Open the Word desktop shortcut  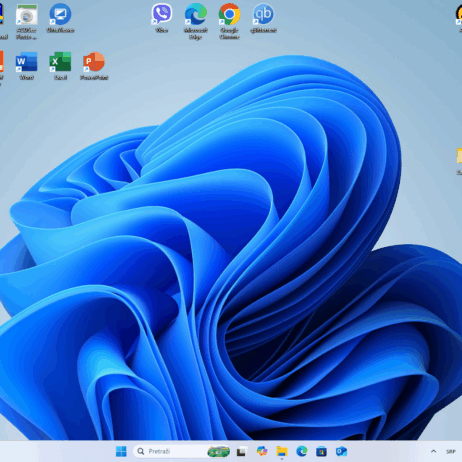click(27, 66)
